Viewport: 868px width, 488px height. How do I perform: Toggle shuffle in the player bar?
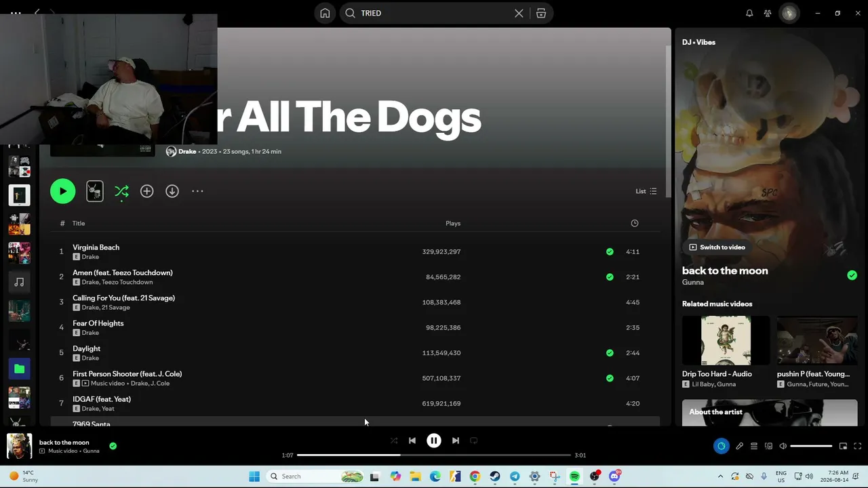(x=394, y=441)
